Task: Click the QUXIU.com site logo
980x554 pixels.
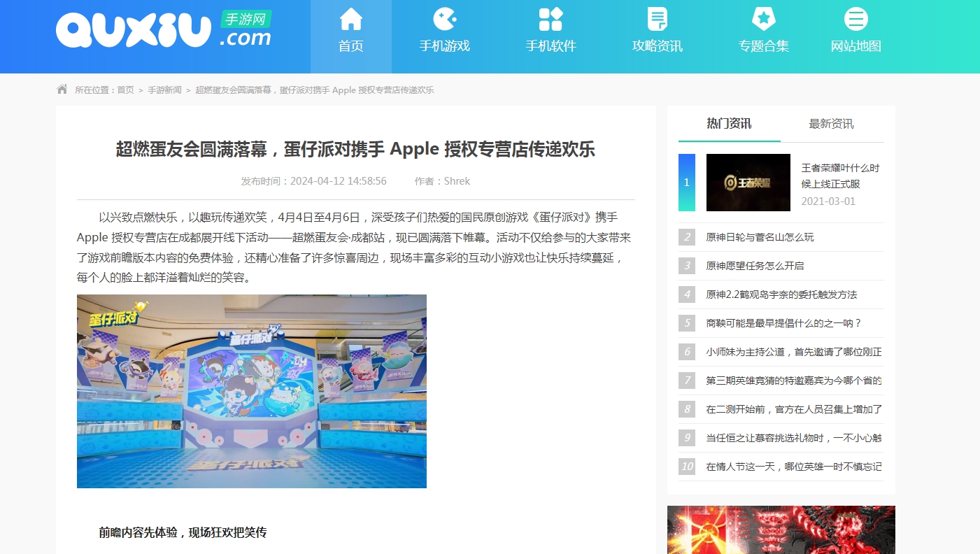Action: (164, 29)
